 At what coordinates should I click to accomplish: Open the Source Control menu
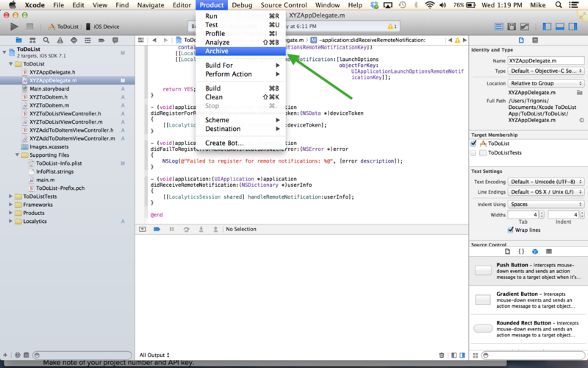(284, 5)
